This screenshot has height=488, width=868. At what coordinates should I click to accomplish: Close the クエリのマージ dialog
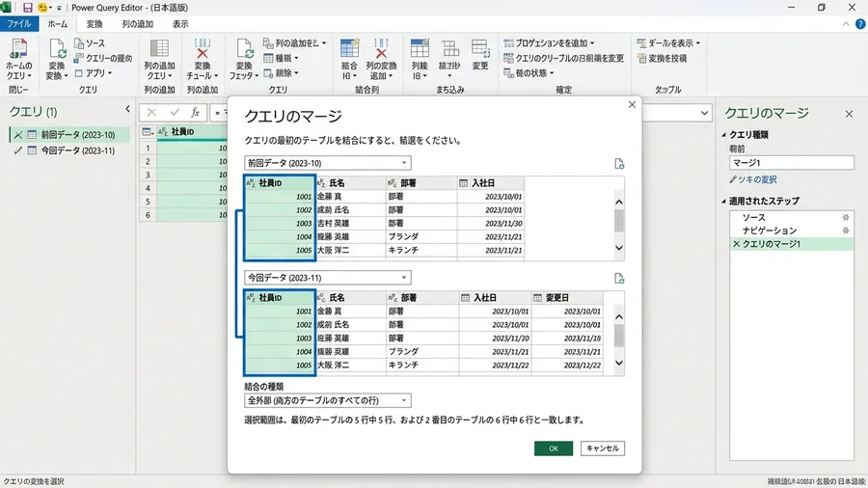[632, 104]
